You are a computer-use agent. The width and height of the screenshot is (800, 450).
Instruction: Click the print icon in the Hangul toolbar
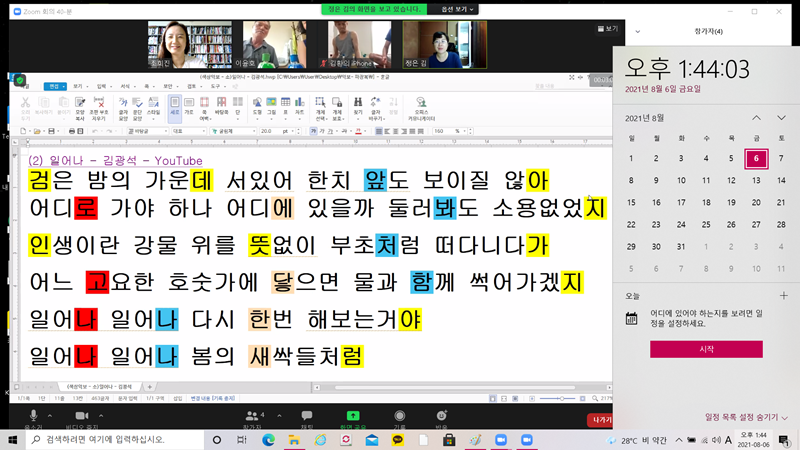pyautogui.click(x=72, y=131)
